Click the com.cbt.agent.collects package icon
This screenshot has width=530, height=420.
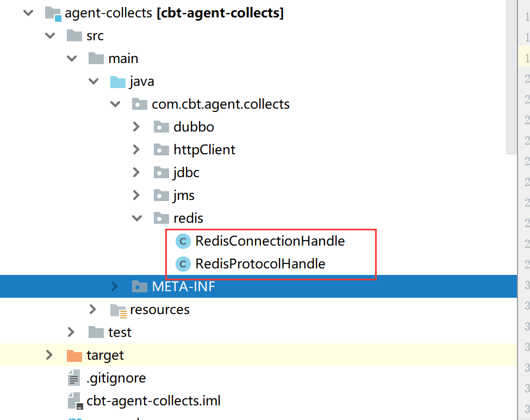coord(140,104)
